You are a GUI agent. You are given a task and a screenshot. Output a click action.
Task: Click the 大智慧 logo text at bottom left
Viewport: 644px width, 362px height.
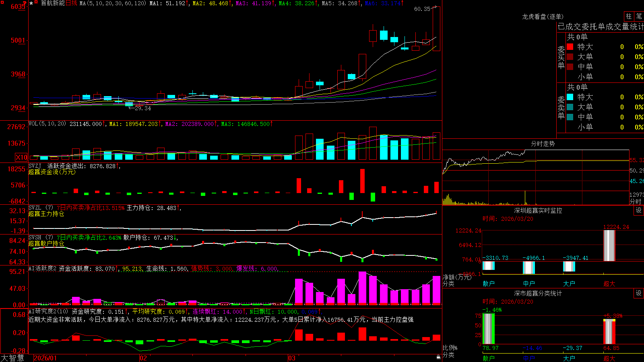[12, 358]
